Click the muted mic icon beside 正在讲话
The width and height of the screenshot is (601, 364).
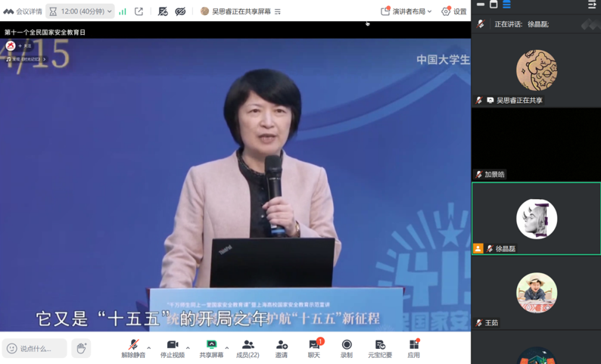481,24
